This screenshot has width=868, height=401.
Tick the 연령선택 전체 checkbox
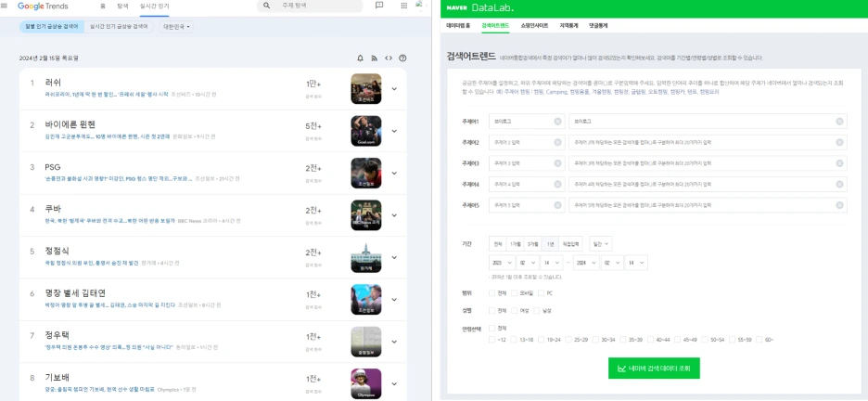[x=492, y=328]
